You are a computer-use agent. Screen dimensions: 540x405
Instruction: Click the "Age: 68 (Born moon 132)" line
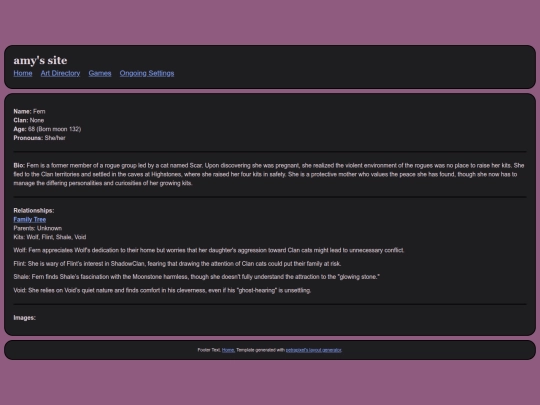47,129
